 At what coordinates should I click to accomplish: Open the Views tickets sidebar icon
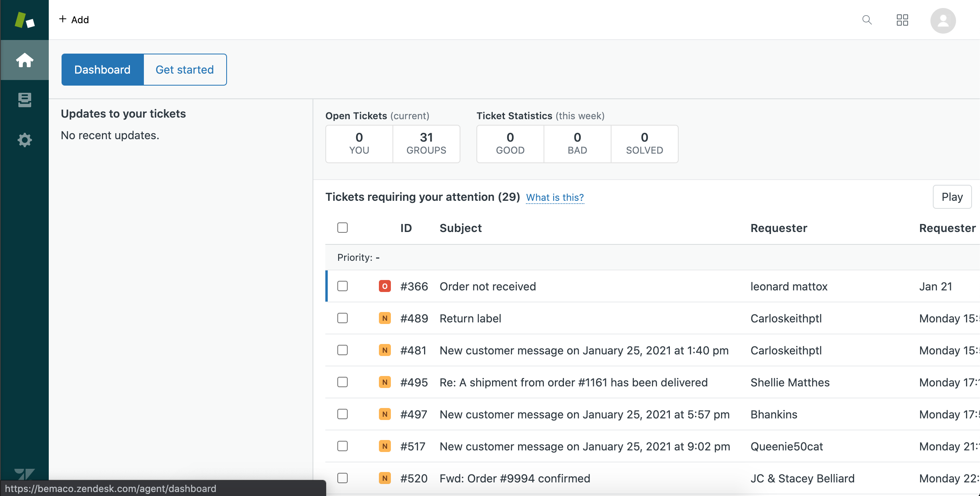tap(24, 100)
